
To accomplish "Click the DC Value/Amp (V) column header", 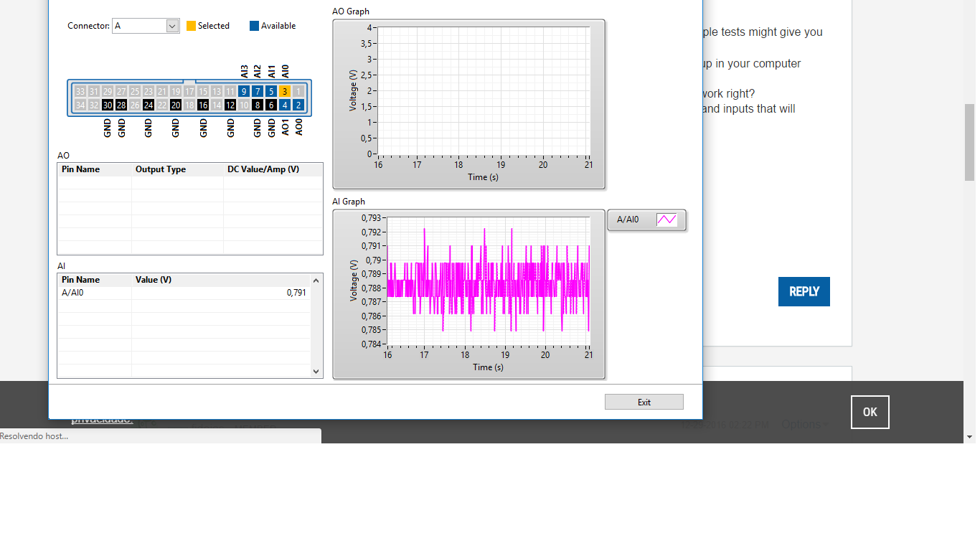I will click(x=263, y=169).
